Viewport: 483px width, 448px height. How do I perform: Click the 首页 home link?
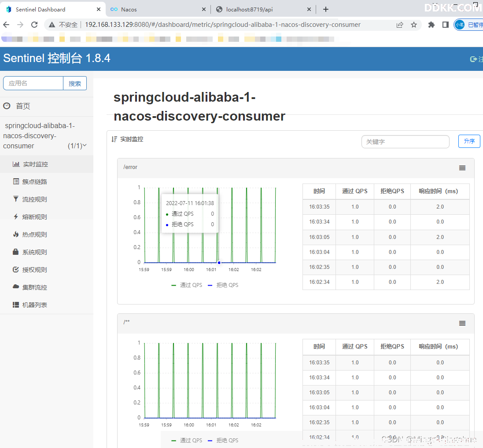[x=23, y=106]
